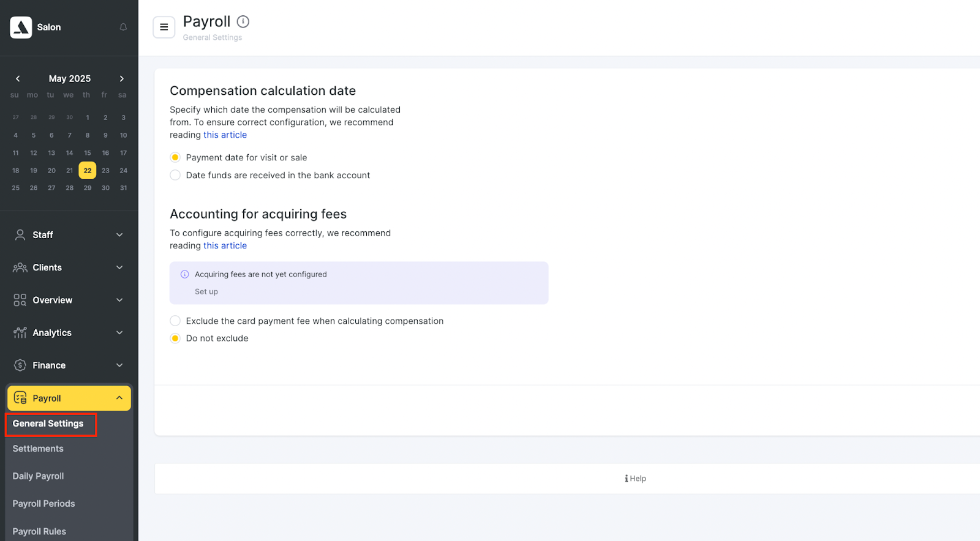Go to next month in calendar
The image size is (980, 541).
(x=121, y=78)
